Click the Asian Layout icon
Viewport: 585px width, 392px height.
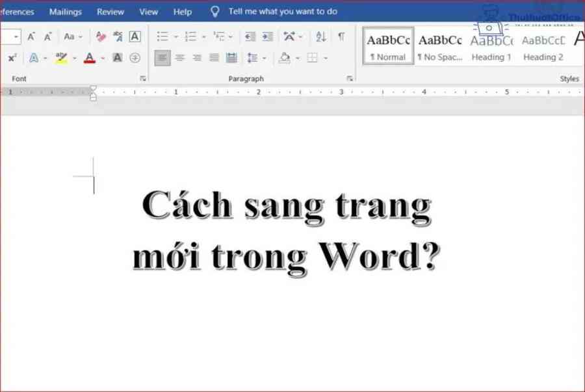click(289, 36)
